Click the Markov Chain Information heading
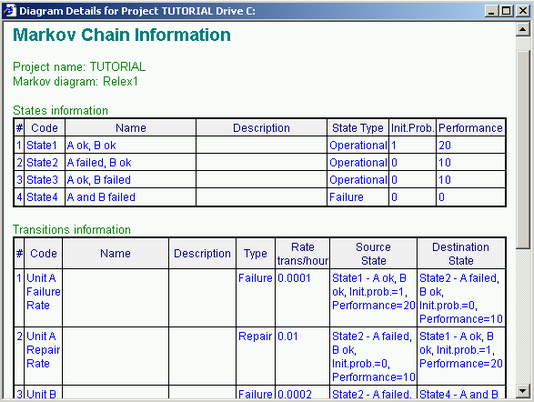This screenshot has width=534, height=402. point(122,35)
